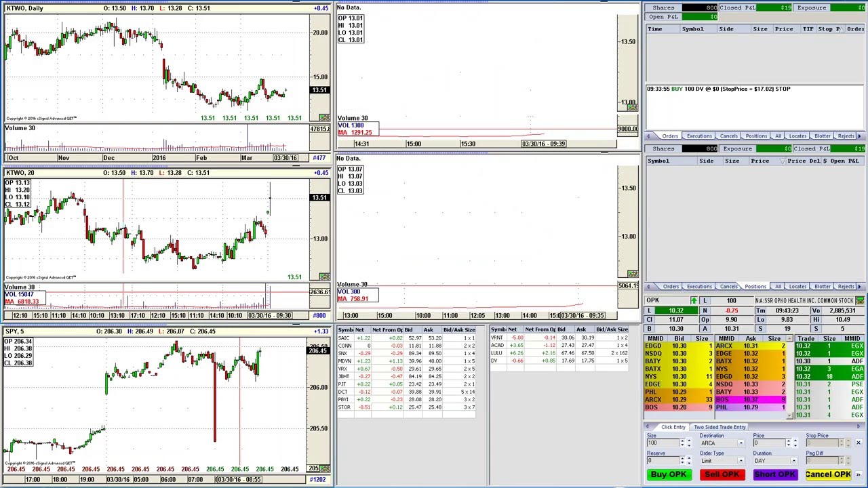The image size is (868, 488).
Task: Click the chart settings icon on KTWO Daily chart
Action: (324, 118)
